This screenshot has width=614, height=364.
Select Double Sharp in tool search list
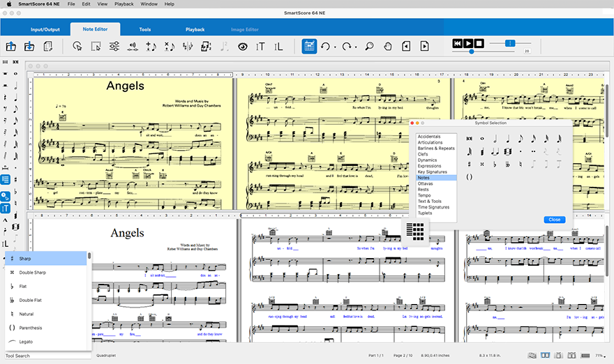coord(46,273)
